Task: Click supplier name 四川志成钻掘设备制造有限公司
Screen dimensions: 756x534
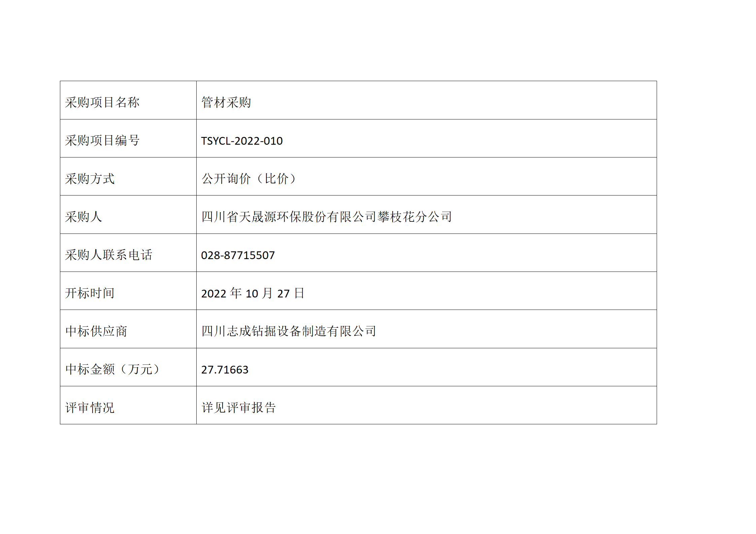Action: pyautogui.click(x=289, y=331)
